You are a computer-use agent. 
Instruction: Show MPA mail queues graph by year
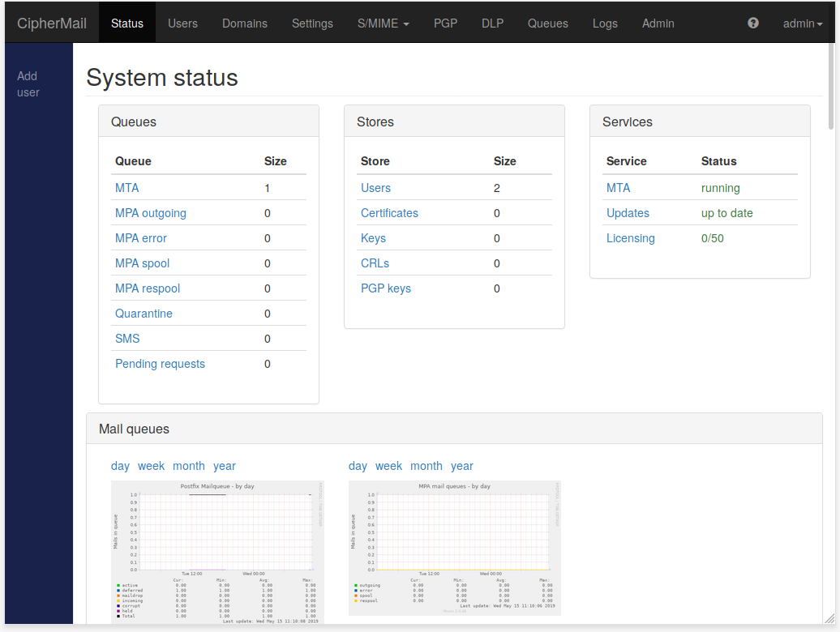[x=462, y=466]
